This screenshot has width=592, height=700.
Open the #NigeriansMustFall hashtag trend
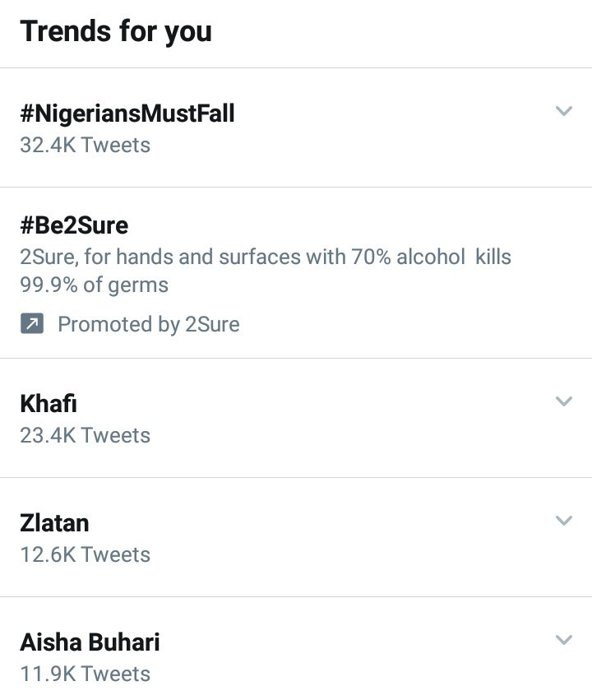127,114
